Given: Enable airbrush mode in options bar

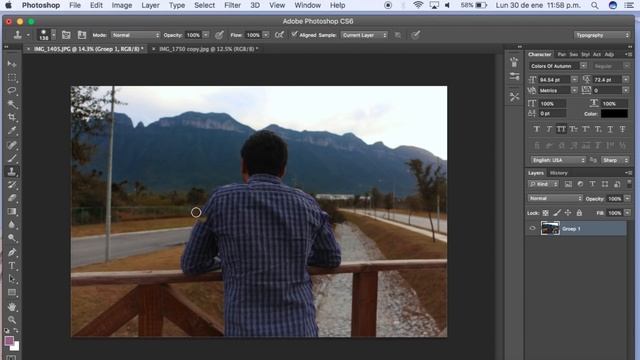Looking at the screenshot, I should (x=279, y=35).
